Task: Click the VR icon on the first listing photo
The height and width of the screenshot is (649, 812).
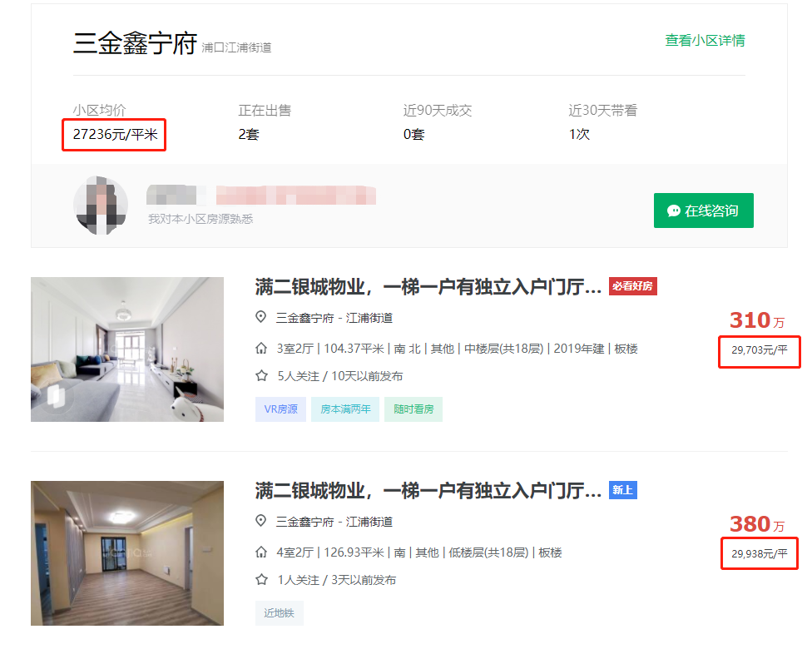Action: click(x=57, y=396)
